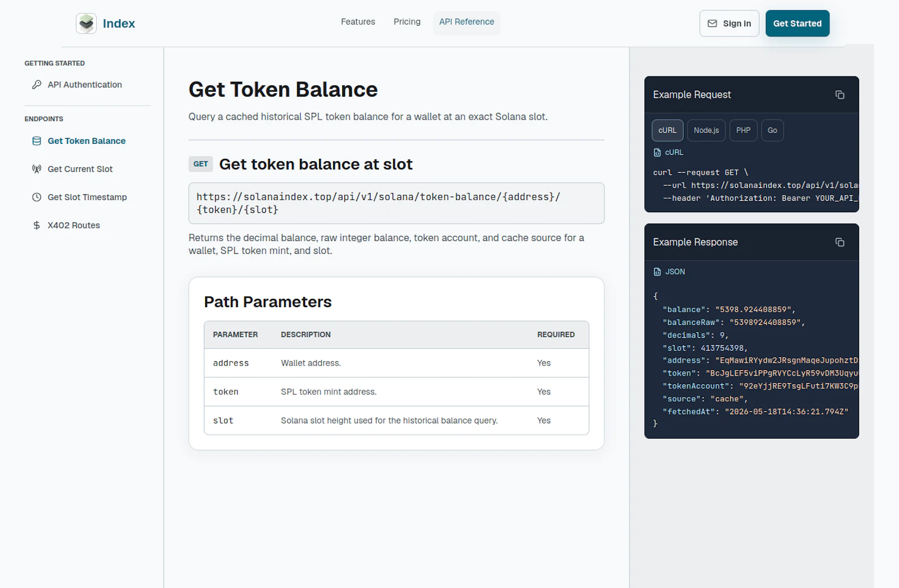This screenshot has width=899, height=588.
Task: Copy the Example Request code
Action: pos(839,95)
